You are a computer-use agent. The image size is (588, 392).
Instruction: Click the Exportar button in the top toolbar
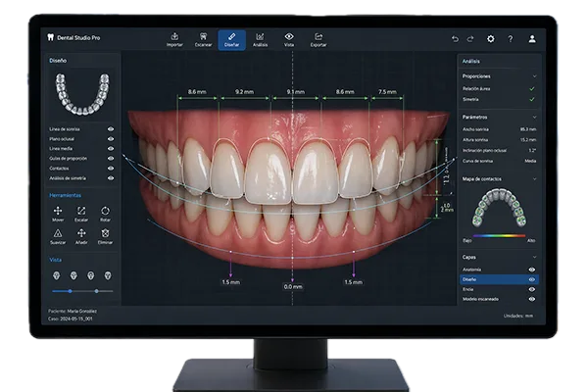pos(318,40)
